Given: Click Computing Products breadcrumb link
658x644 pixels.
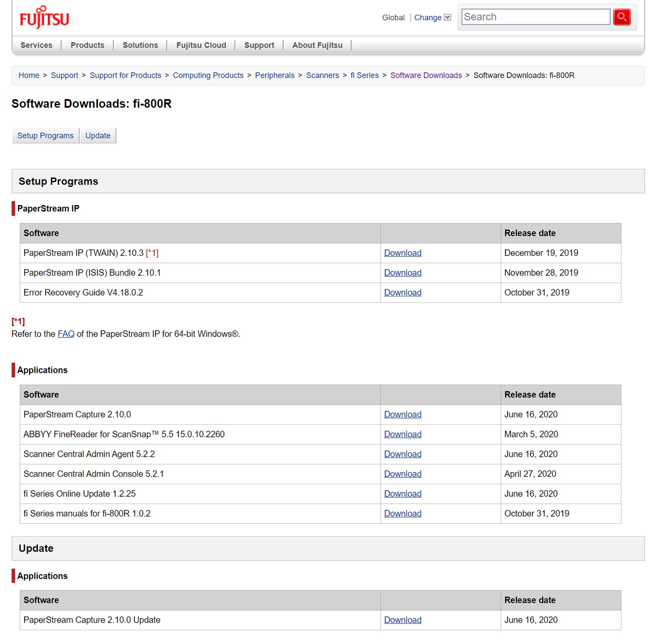Looking at the screenshot, I should 208,75.
